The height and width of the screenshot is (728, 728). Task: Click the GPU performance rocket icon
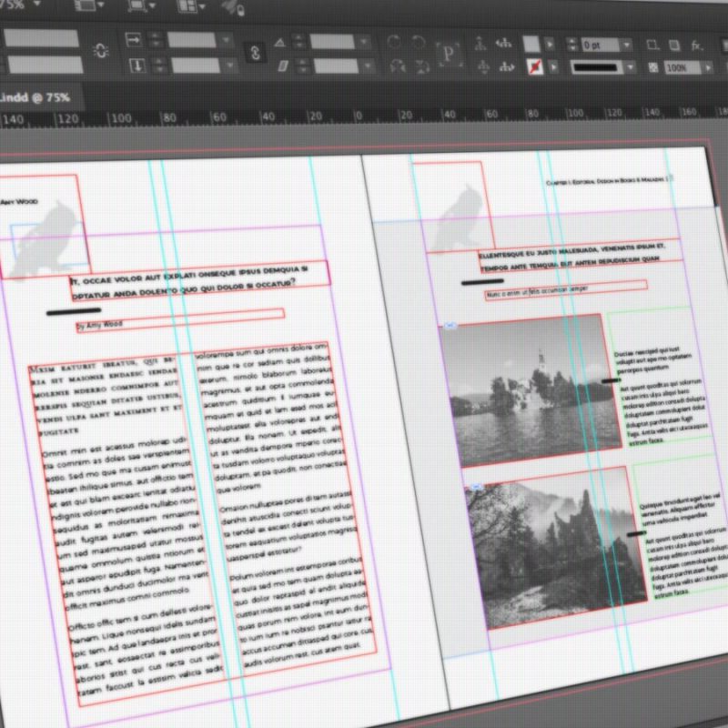point(232,6)
